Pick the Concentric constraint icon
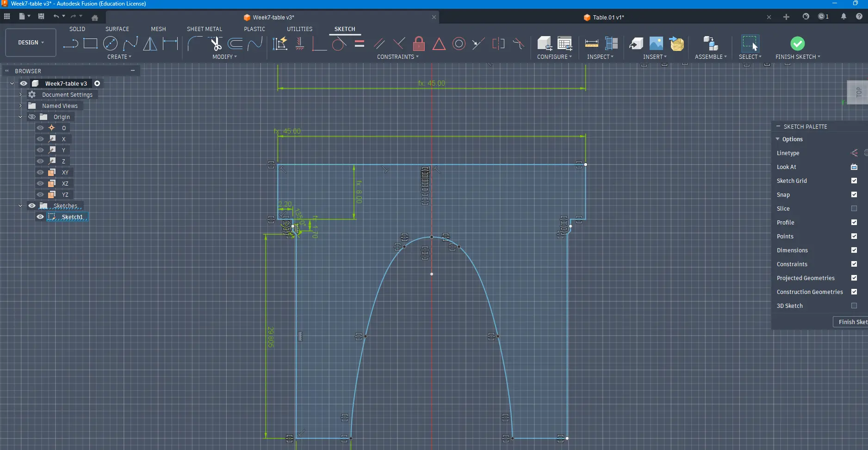Viewport: 868px width, 450px height. point(459,44)
